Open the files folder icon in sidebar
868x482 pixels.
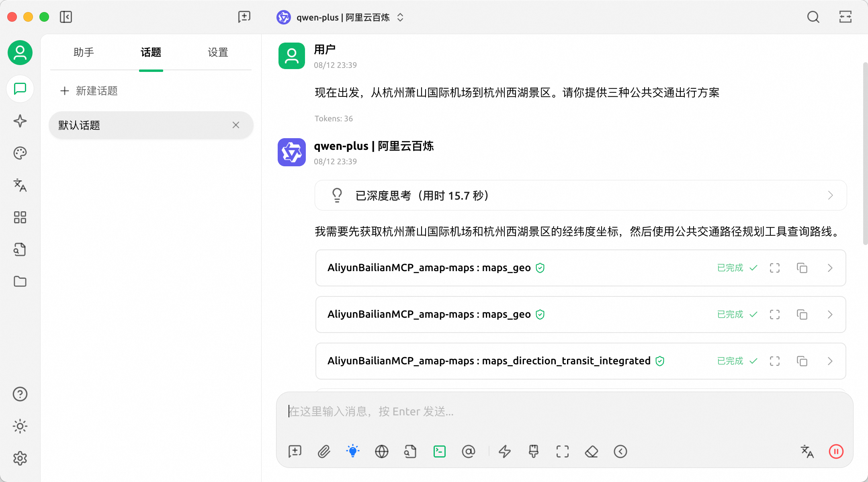coord(20,282)
